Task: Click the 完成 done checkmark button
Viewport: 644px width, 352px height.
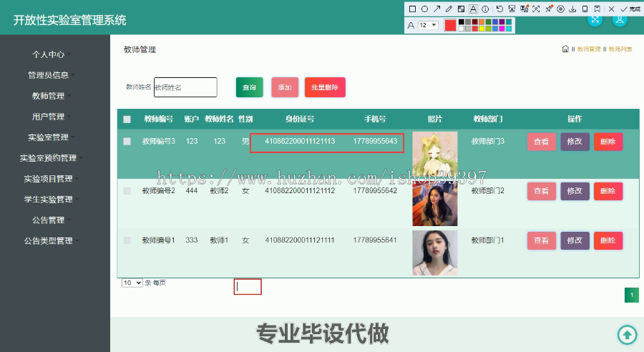Action: coord(630,9)
